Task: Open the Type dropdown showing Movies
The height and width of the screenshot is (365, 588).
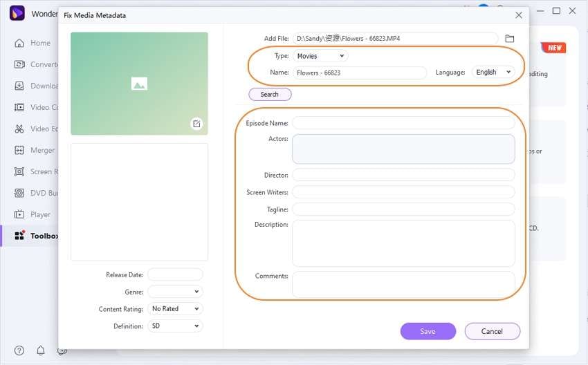Action: click(x=320, y=56)
